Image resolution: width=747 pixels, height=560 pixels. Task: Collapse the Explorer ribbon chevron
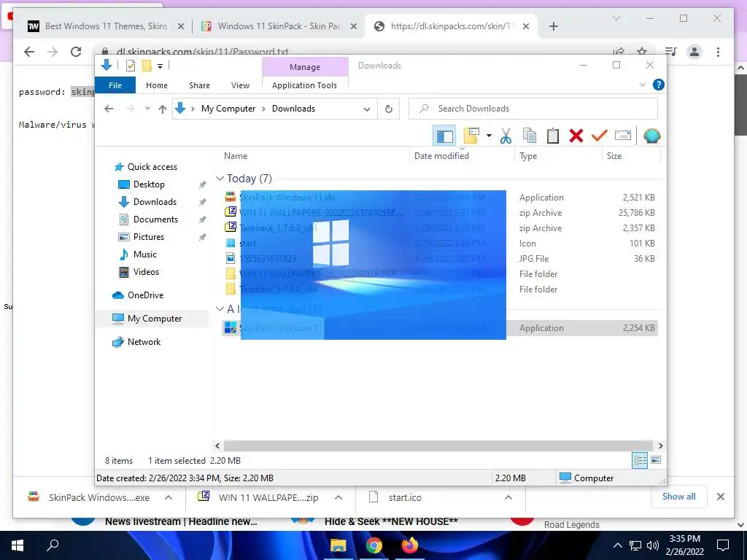pos(642,85)
